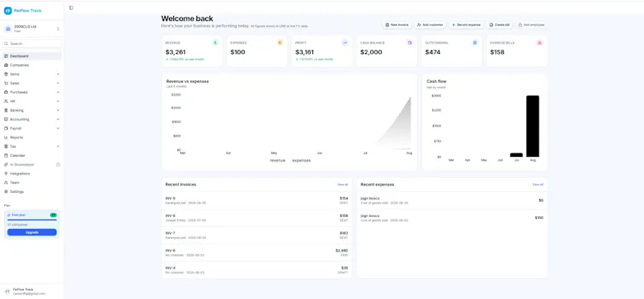Open the INV-4 draft invoice row
This screenshot has height=299, width=644.
(257, 270)
